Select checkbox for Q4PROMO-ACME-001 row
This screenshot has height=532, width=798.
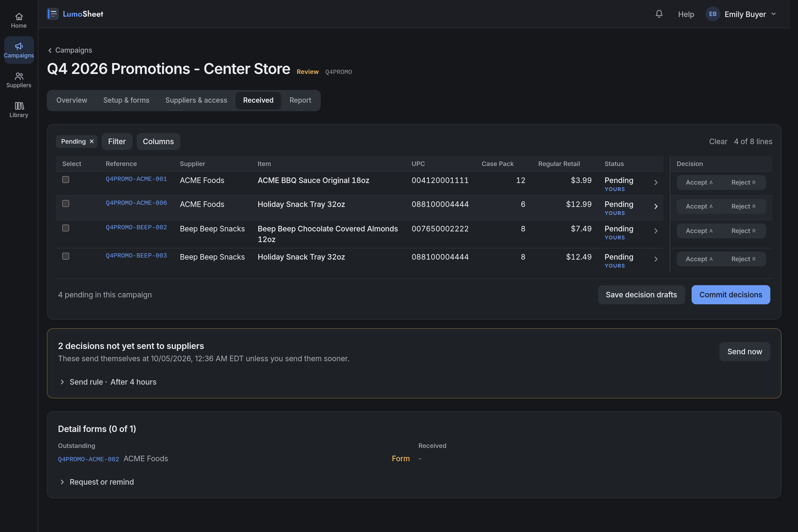point(66,180)
